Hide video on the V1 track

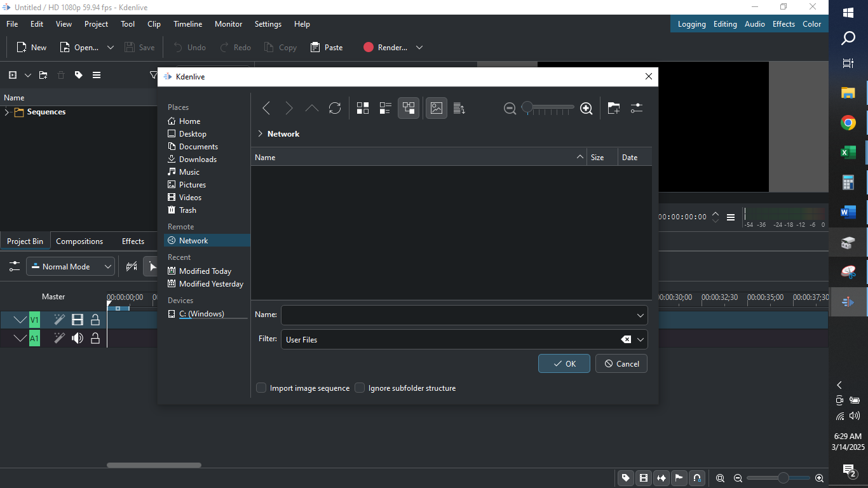[78, 320]
